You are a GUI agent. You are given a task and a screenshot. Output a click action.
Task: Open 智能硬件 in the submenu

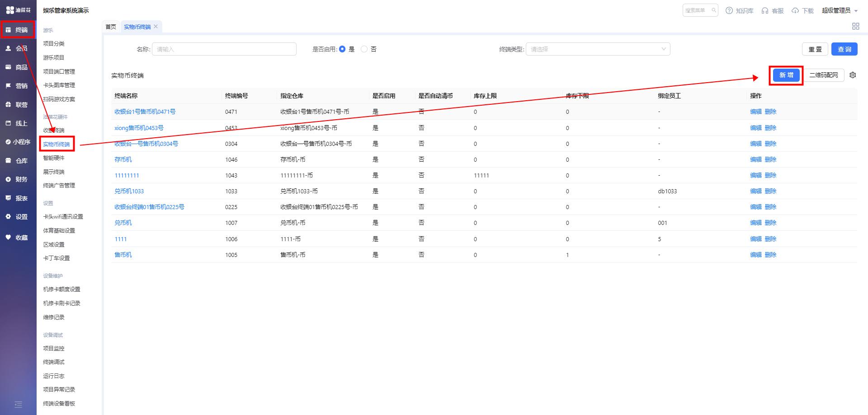pyautogui.click(x=54, y=158)
